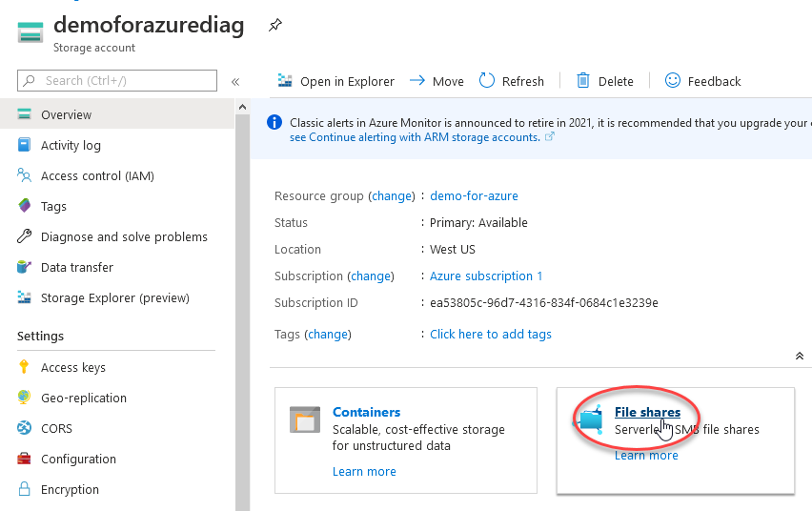Send Feedback from the toolbar
The height and width of the screenshot is (511, 812).
click(714, 81)
